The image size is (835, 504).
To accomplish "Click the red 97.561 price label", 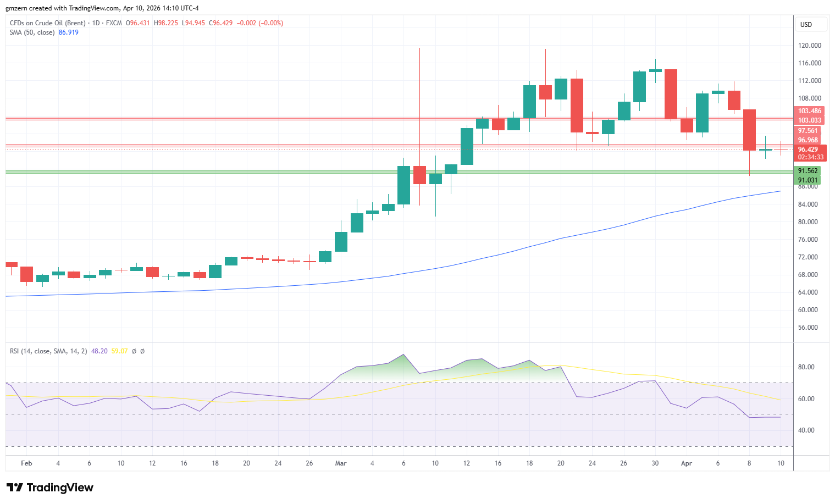I will (808, 131).
